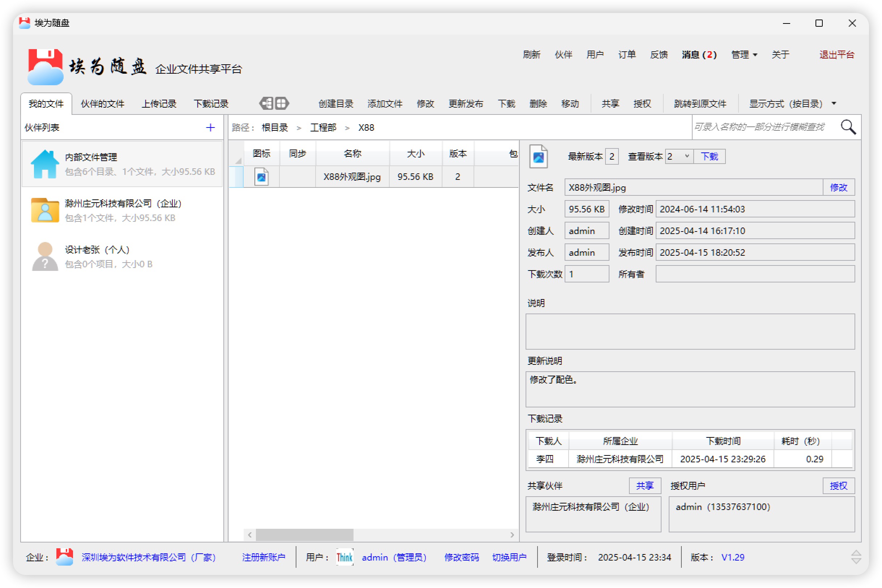Click the up-down arrows icon in status bar corner
Viewport: 882px width, 588px height.
click(x=855, y=557)
